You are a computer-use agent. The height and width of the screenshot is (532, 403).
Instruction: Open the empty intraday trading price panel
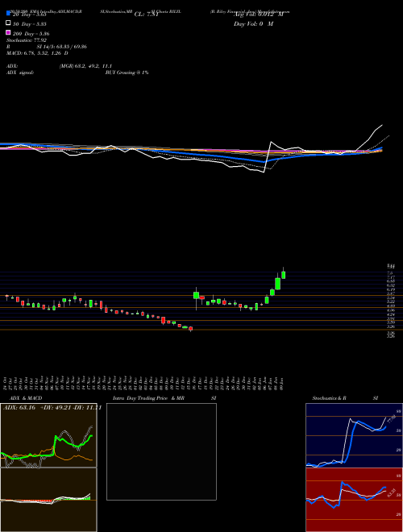tap(161, 451)
